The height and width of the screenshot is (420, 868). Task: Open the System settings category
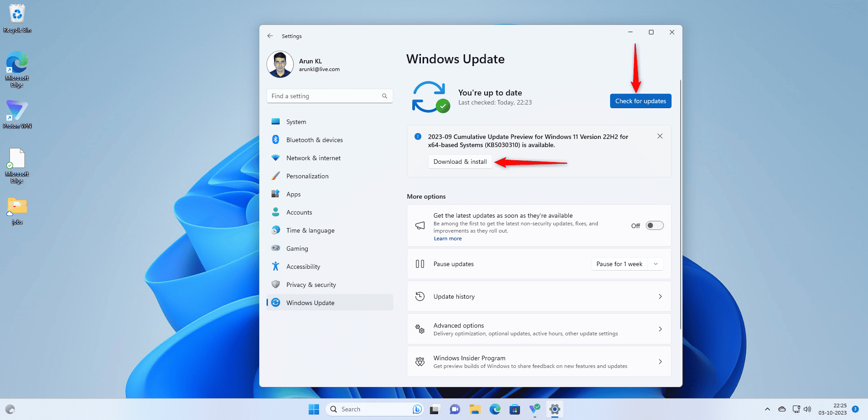329,122
